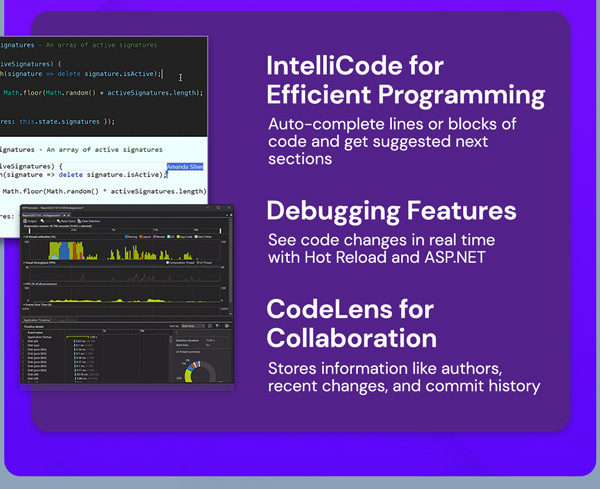The height and width of the screenshot is (489, 600).
Task: Click Reset Zoom in the profiler toolbar
Action: (66, 221)
